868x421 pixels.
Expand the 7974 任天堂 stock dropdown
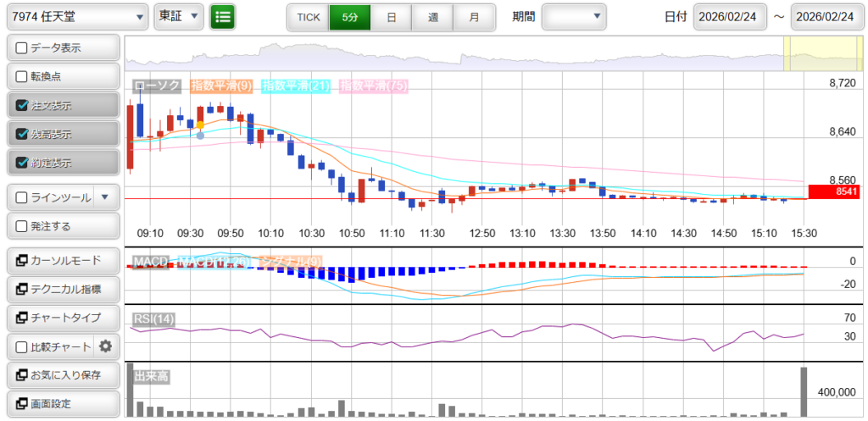pos(76,17)
